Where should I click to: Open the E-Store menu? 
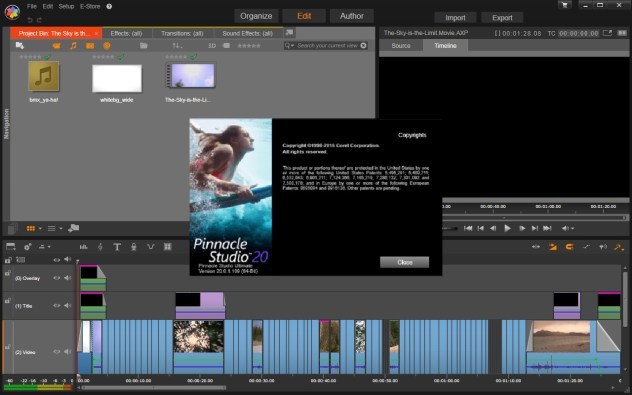click(x=90, y=6)
